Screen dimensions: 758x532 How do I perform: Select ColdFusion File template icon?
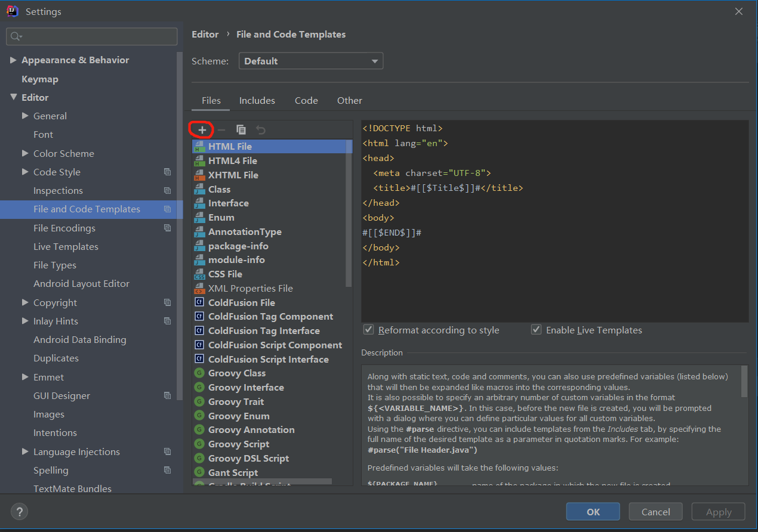(x=199, y=303)
